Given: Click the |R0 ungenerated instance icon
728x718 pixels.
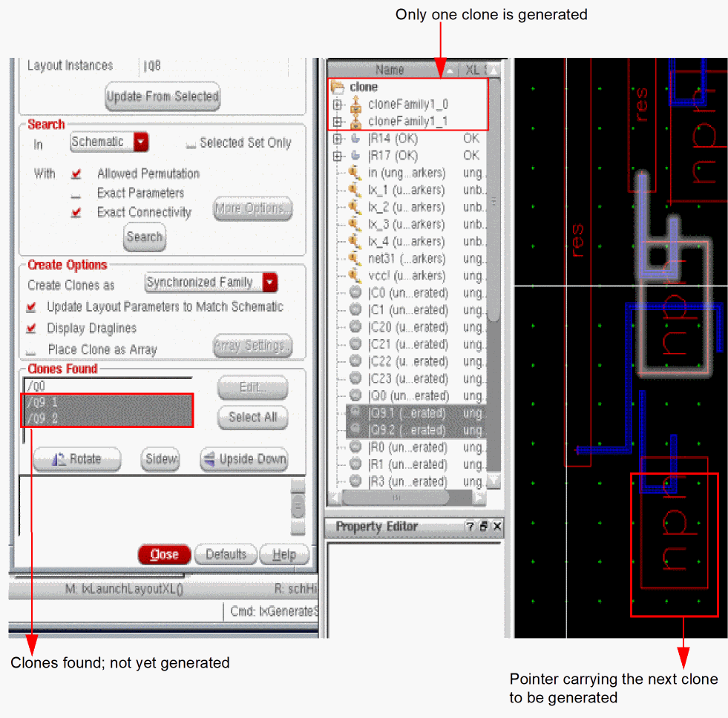Looking at the screenshot, I should (355, 447).
